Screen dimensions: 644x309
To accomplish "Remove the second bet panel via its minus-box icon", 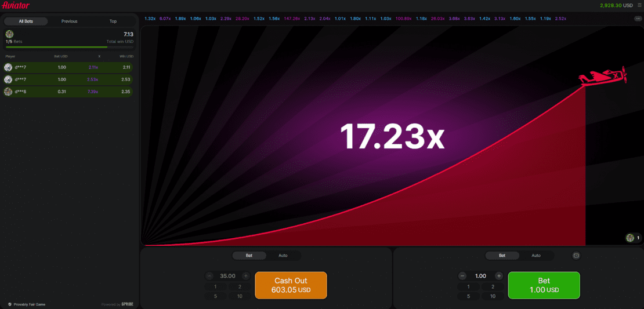I will 576,255.
